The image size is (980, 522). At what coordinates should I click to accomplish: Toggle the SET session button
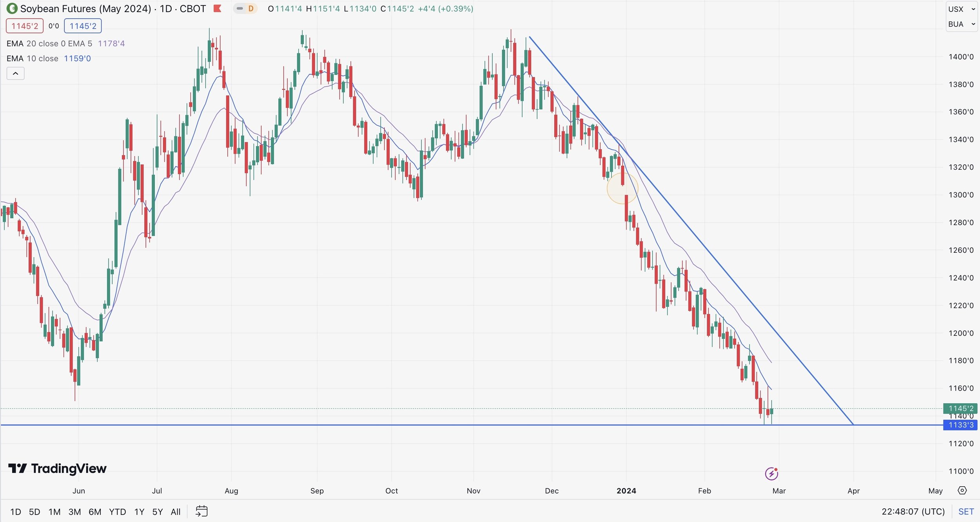(966, 511)
